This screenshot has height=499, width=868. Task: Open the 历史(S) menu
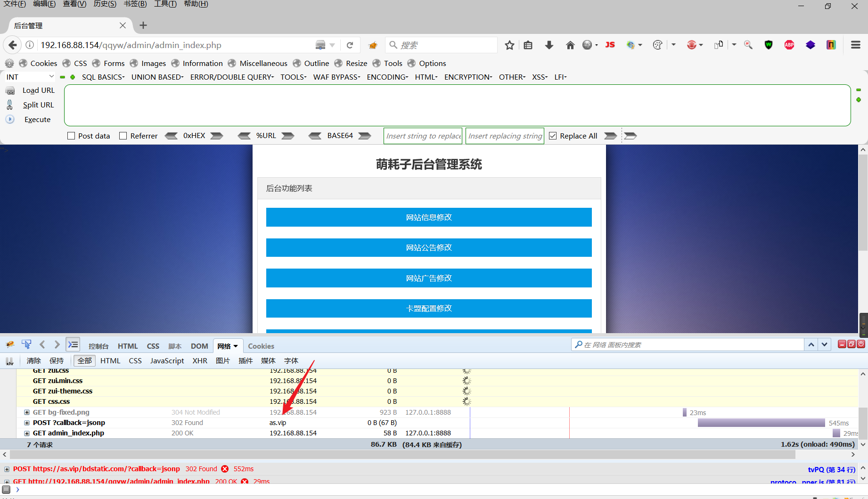coord(105,4)
